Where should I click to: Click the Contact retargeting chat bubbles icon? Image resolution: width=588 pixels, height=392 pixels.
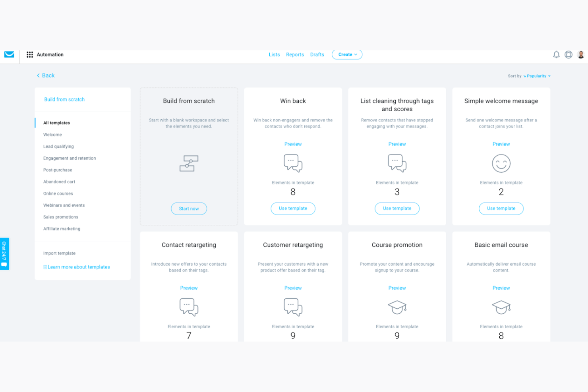pyautogui.click(x=189, y=307)
